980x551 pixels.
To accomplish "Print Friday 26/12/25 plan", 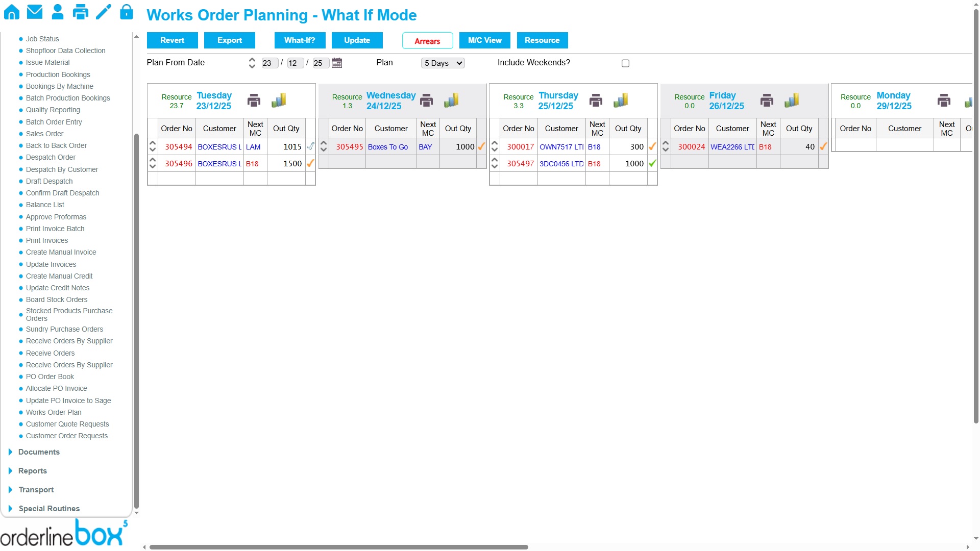I will (x=767, y=101).
